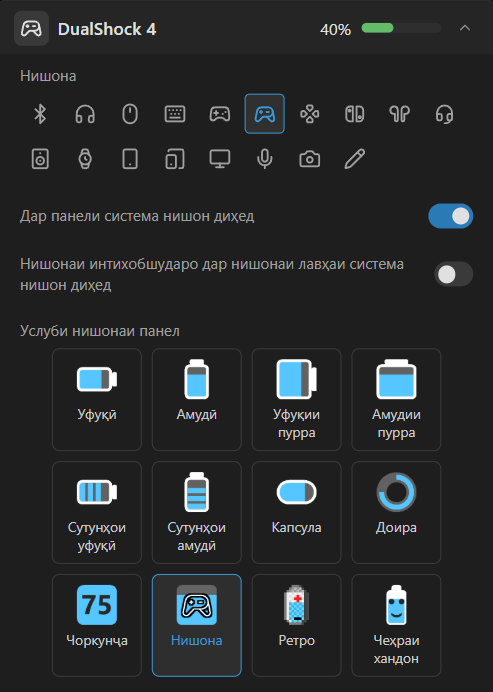Image resolution: width=493 pixels, height=692 pixels.
Task: Select the Нишона icon style tile
Action: (x=196, y=625)
